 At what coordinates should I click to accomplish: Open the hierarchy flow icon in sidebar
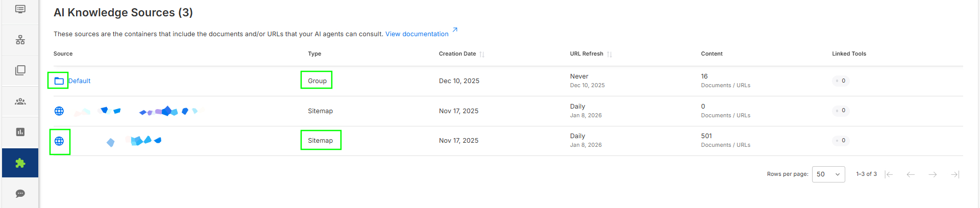coord(20,40)
